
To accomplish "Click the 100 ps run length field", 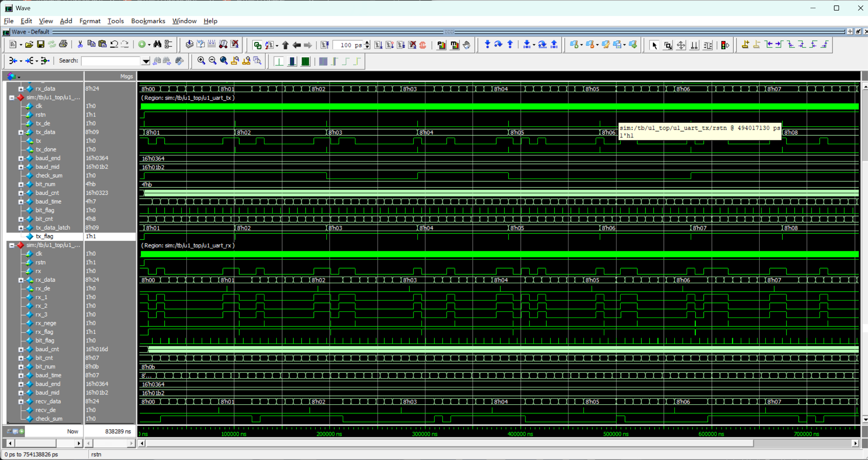I will point(348,45).
